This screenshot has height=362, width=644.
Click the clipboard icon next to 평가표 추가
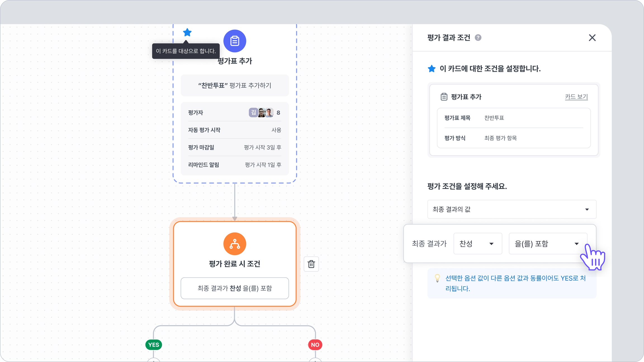(444, 97)
